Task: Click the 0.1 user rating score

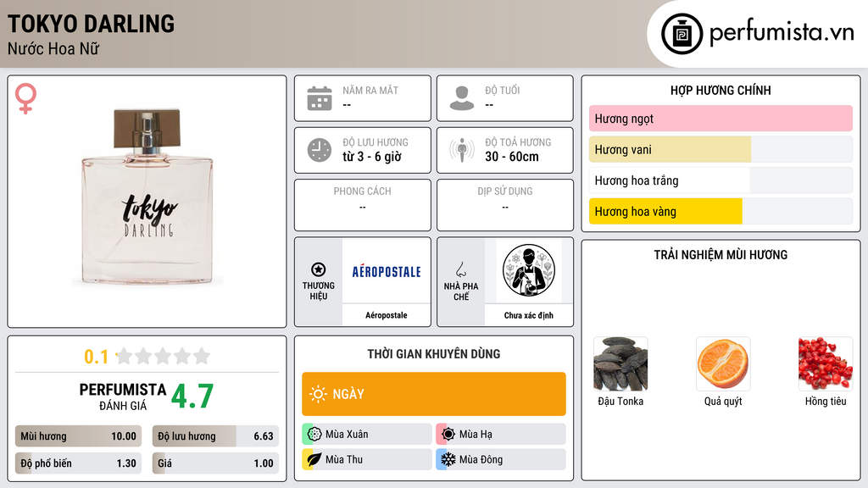Action: coord(96,357)
